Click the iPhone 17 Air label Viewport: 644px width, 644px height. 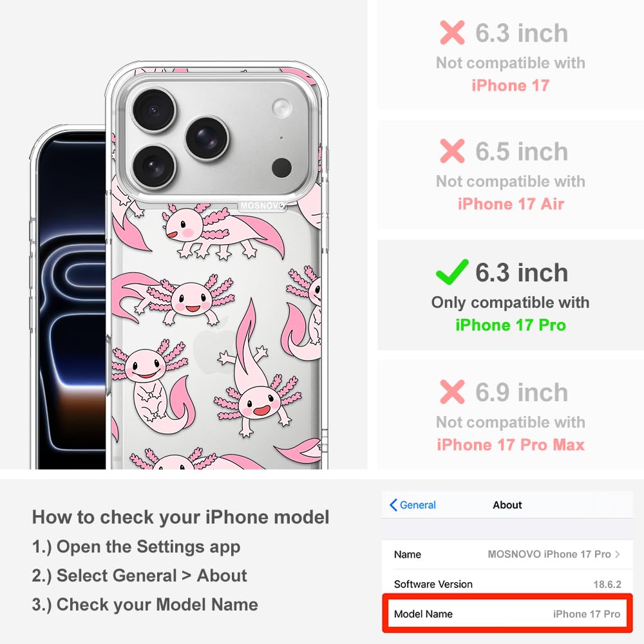point(511,204)
